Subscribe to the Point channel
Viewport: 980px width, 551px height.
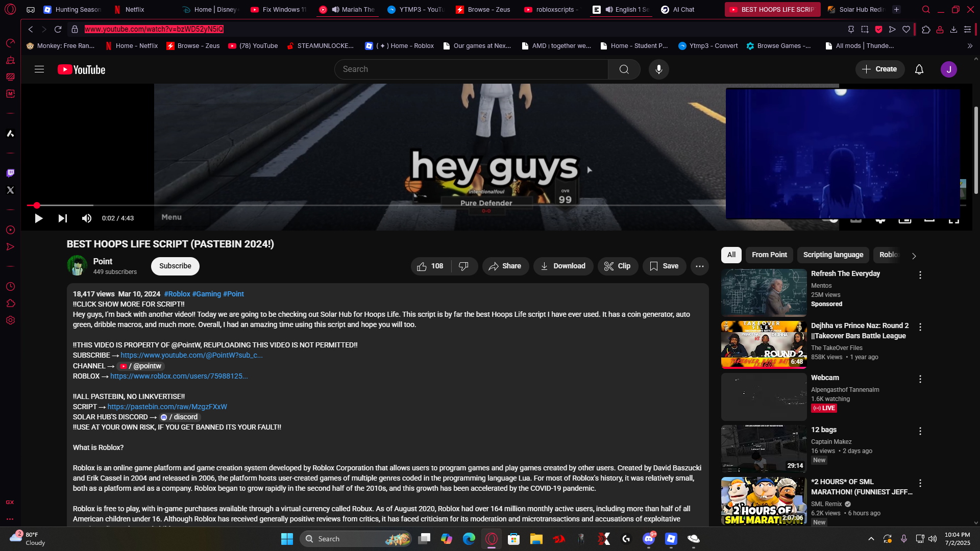point(175,266)
